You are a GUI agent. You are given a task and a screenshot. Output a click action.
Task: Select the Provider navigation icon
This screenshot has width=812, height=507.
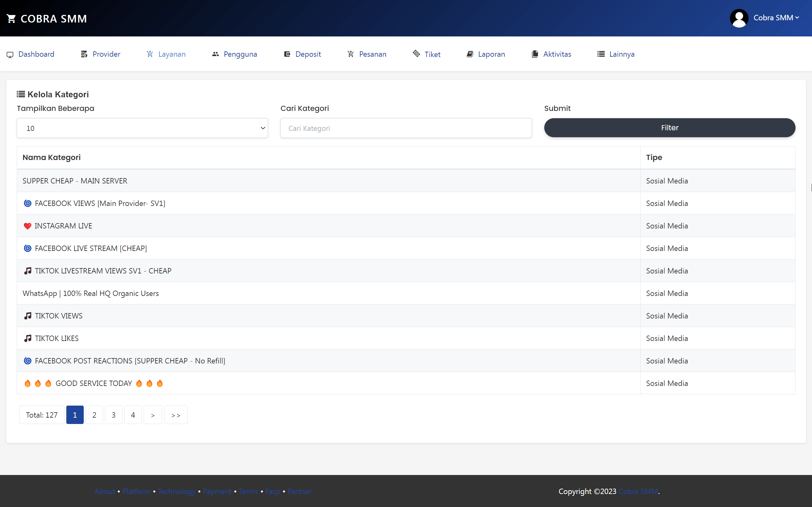coord(84,54)
